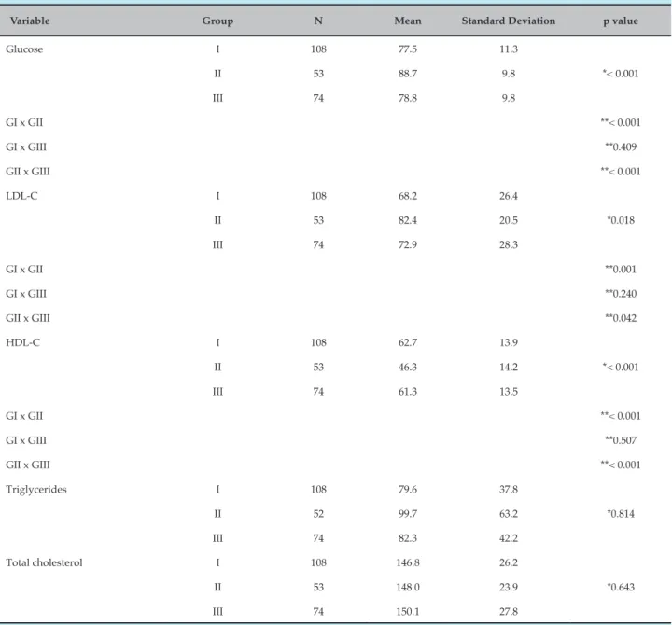Click the "Variable" column header
Viewport: 672px width, 625px height.
(x=30, y=21)
